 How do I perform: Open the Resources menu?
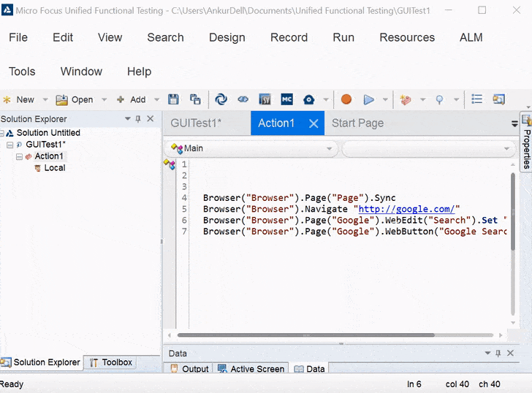pyautogui.click(x=407, y=37)
